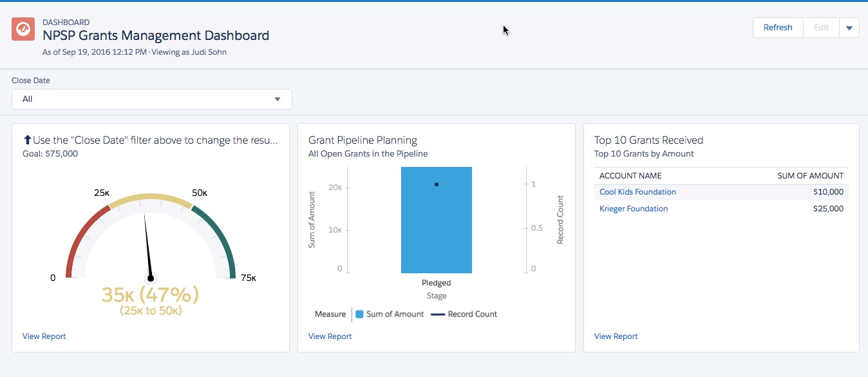Click the NPSP Grants Management Dashboard title
The width and height of the screenshot is (868, 377).
156,36
